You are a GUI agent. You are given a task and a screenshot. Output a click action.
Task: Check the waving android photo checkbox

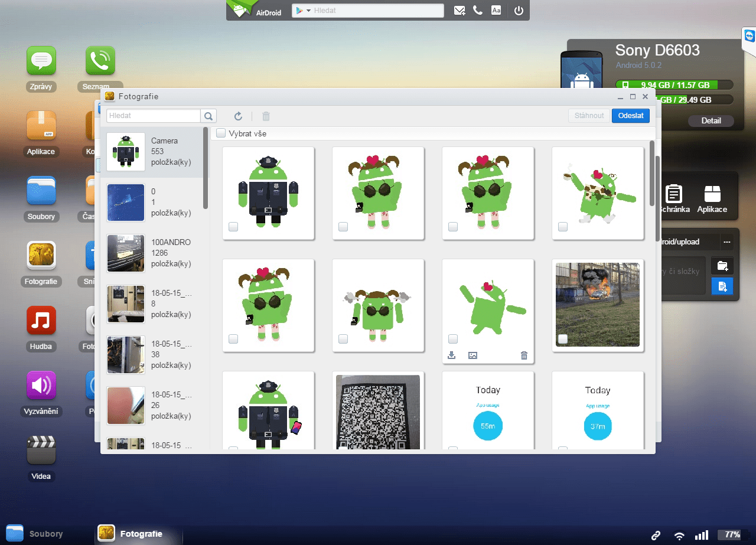coord(453,339)
